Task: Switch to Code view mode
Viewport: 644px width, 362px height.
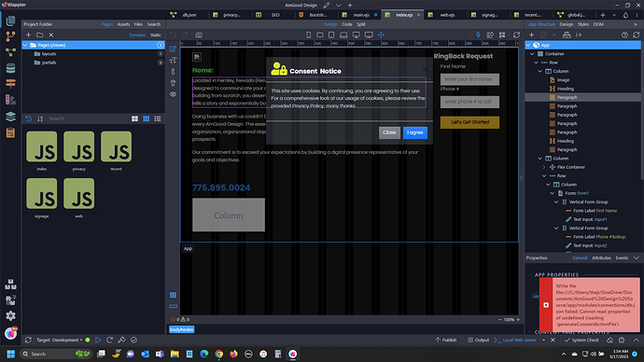Action: 347,24
